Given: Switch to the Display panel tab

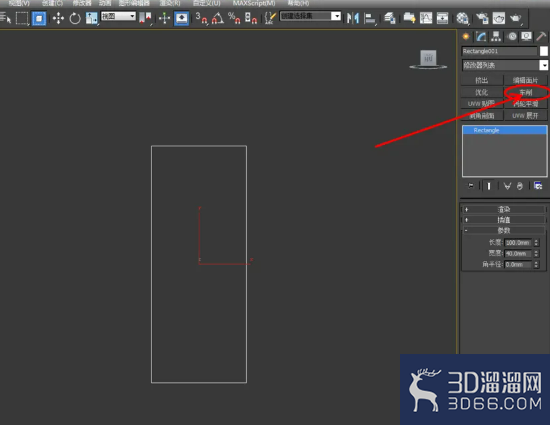Looking at the screenshot, I should coord(526,36).
